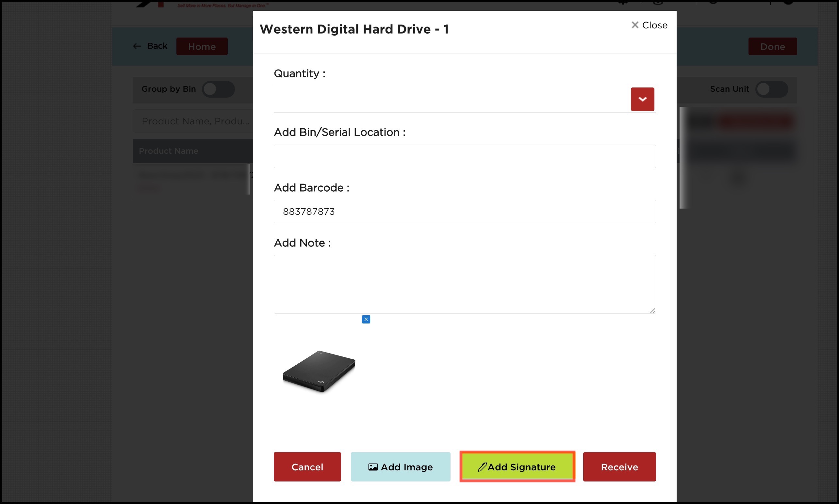The image size is (839, 504).
Task: Click the Receive button
Action: point(619,467)
